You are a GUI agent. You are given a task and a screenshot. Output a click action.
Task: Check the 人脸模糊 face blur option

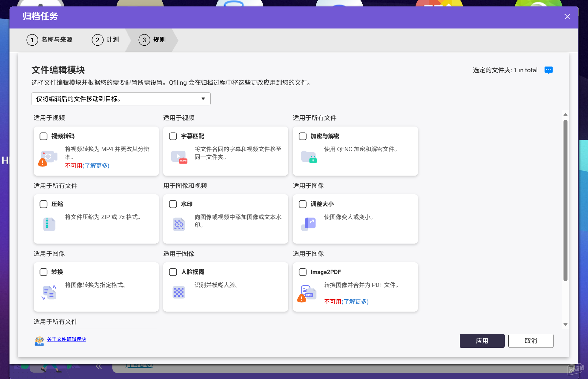pyautogui.click(x=173, y=272)
